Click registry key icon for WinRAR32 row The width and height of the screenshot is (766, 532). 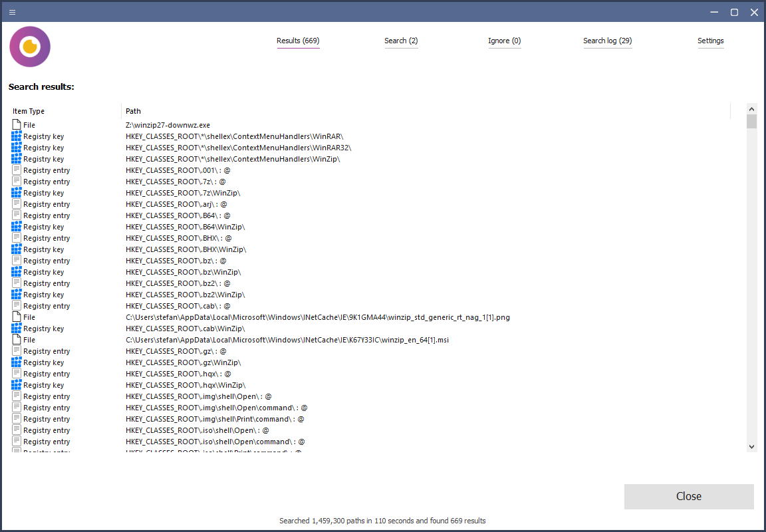pyautogui.click(x=17, y=148)
